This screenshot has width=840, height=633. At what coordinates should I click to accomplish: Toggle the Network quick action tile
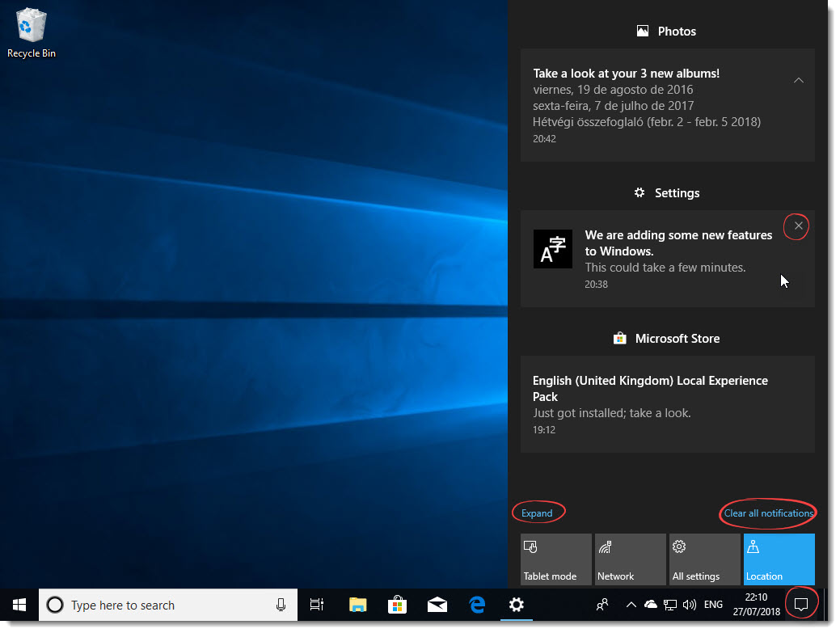click(630, 559)
